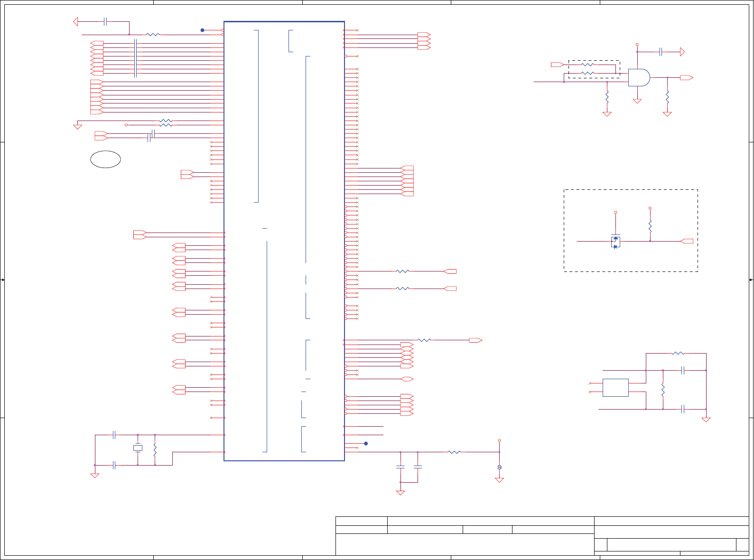
Task: Select the AND gate symbol
Action: [x=639, y=77]
